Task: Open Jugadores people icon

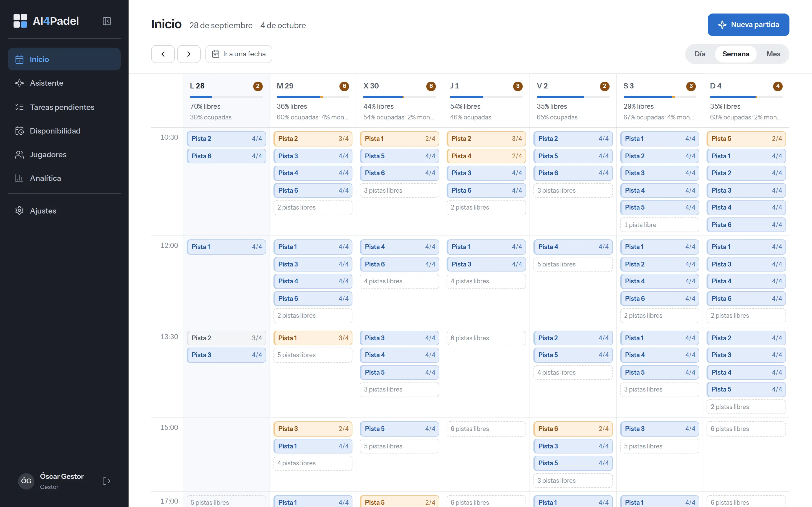Action: coord(19,155)
